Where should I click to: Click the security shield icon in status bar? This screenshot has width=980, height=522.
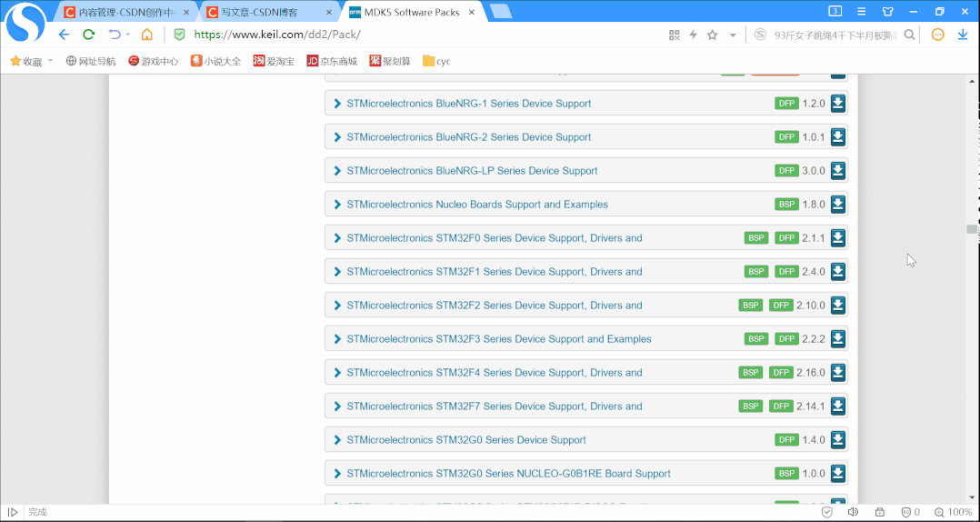tap(827, 513)
